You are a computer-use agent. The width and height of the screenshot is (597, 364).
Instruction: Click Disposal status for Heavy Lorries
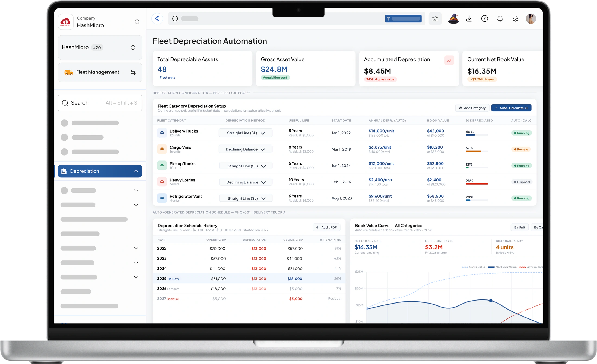pyautogui.click(x=522, y=182)
